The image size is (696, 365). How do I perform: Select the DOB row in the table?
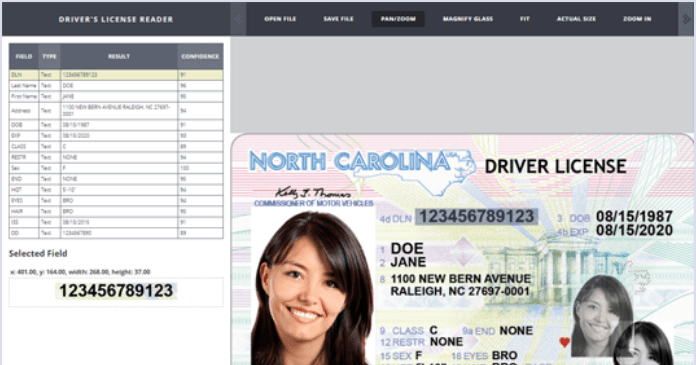116,125
